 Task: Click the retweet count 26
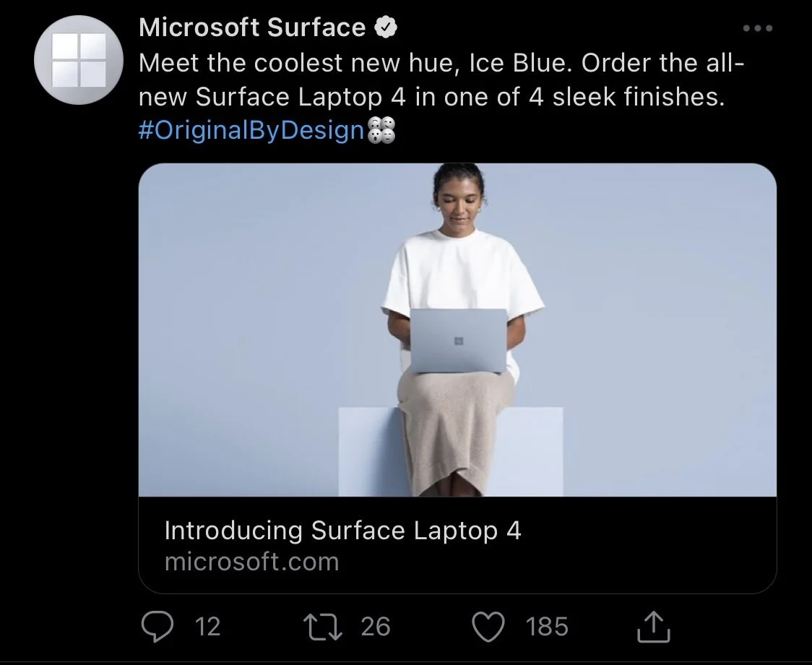pos(376,626)
